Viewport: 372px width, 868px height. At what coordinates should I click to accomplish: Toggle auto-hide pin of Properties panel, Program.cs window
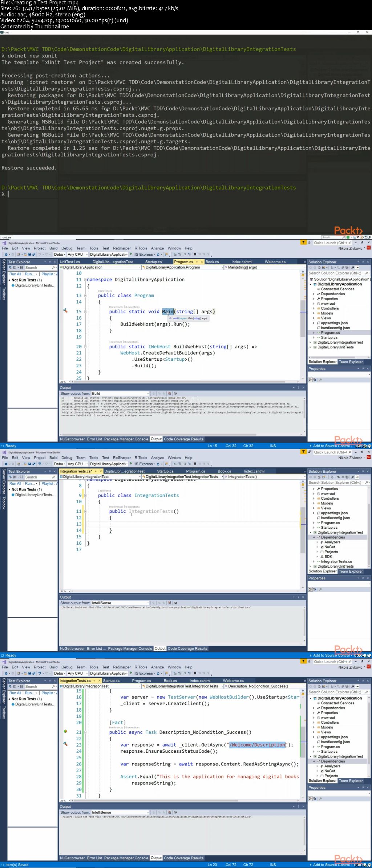coord(363,369)
